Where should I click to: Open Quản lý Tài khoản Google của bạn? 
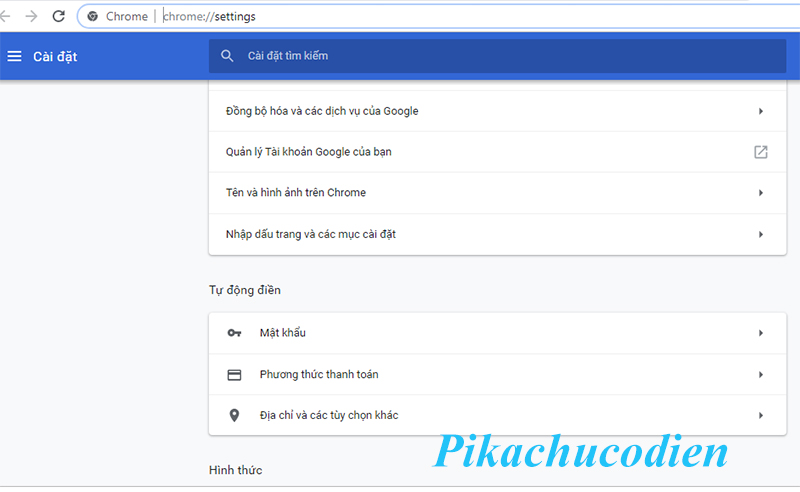[497, 152]
